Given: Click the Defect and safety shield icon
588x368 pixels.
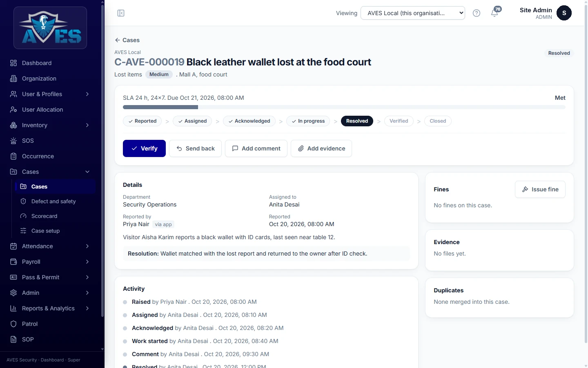Looking at the screenshot, I should tap(23, 201).
